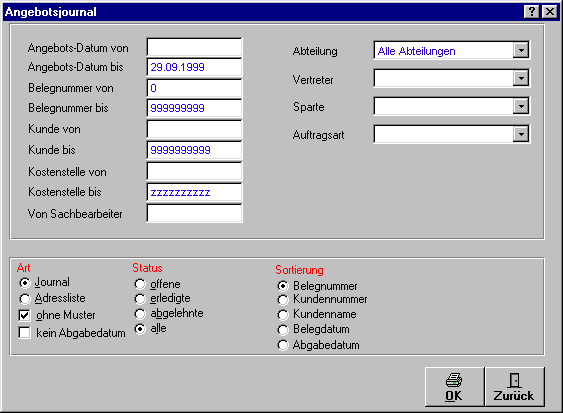Open the Sparte dropdown arrow
This screenshot has height=413, width=563.
click(x=521, y=106)
